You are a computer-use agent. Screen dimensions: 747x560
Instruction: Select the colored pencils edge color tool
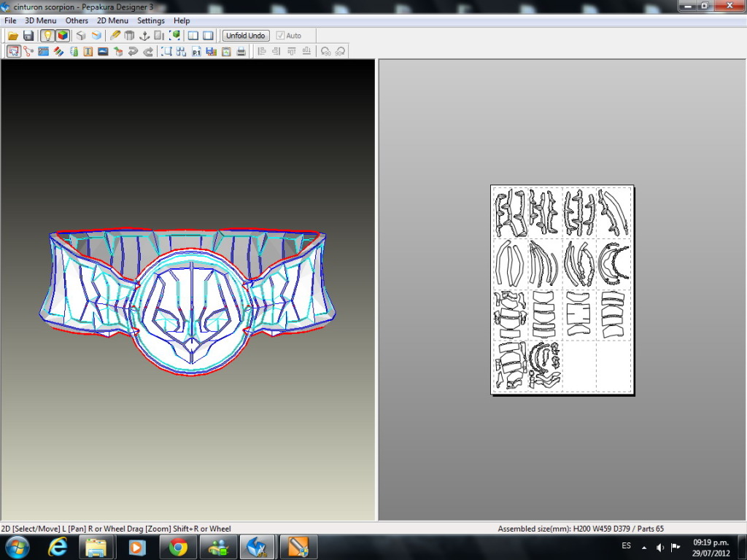58,52
